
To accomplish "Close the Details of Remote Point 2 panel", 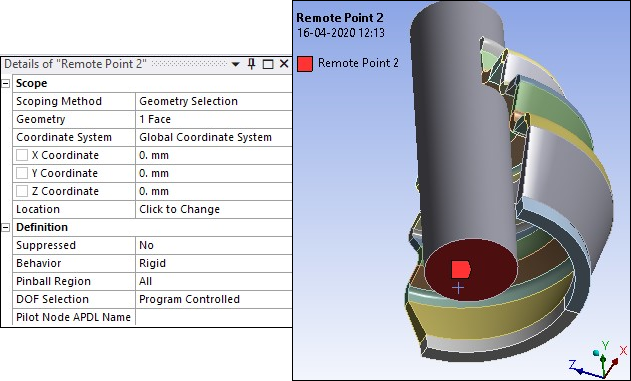I will click(284, 64).
